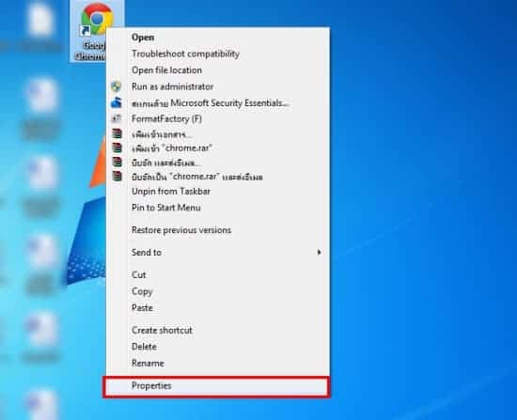Select Pin to Start Menu
The image size is (517, 420).
pos(165,208)
